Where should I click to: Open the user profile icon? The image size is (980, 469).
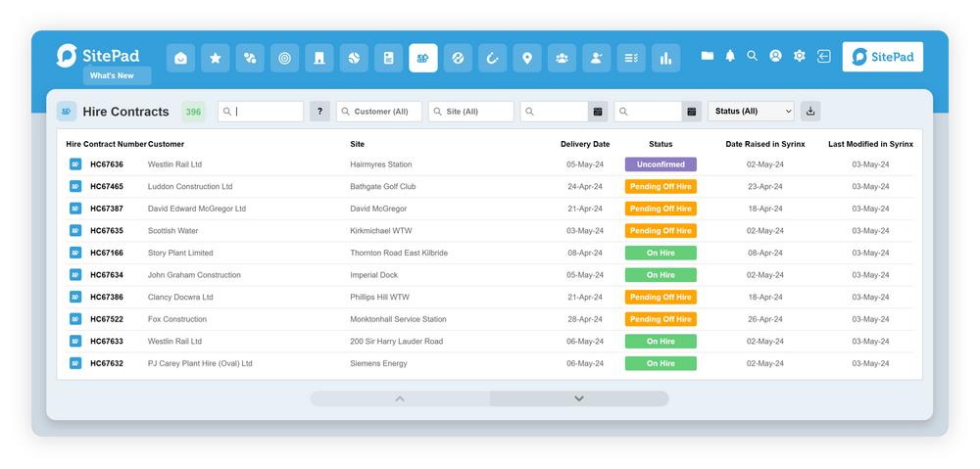point(776,56)
